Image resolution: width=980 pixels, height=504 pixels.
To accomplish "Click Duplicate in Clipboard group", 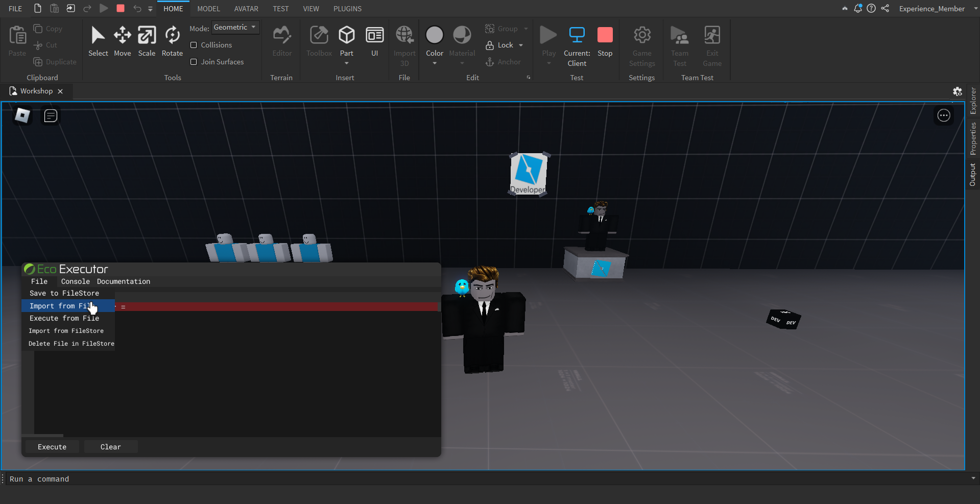I will click(x=55, y=62).
